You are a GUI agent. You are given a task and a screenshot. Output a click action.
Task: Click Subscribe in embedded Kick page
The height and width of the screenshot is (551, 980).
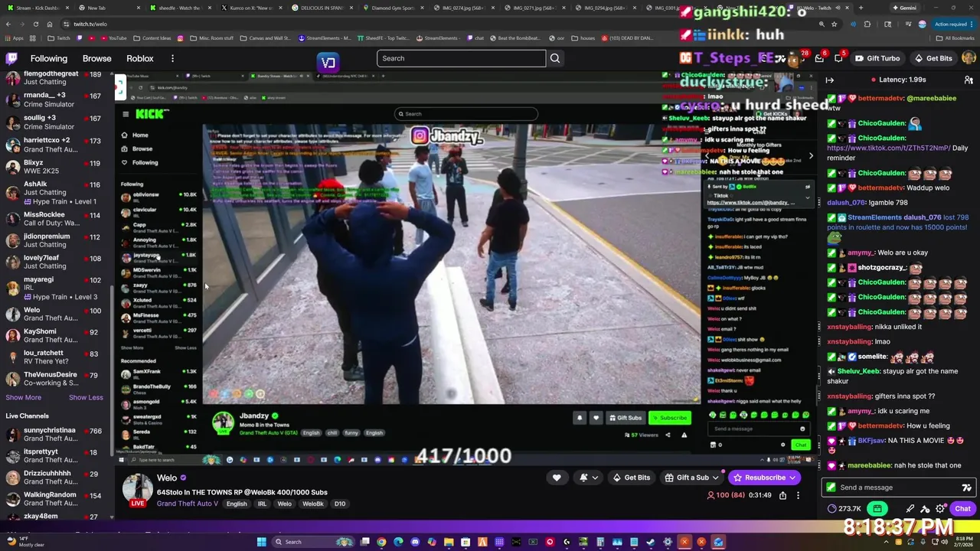coord(670,418)
